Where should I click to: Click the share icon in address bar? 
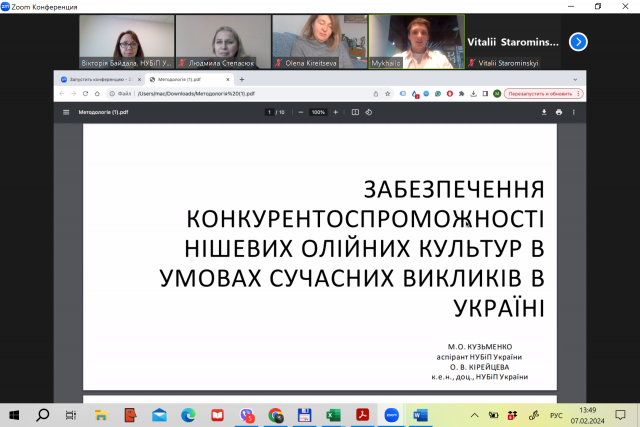tap(376, 93)
